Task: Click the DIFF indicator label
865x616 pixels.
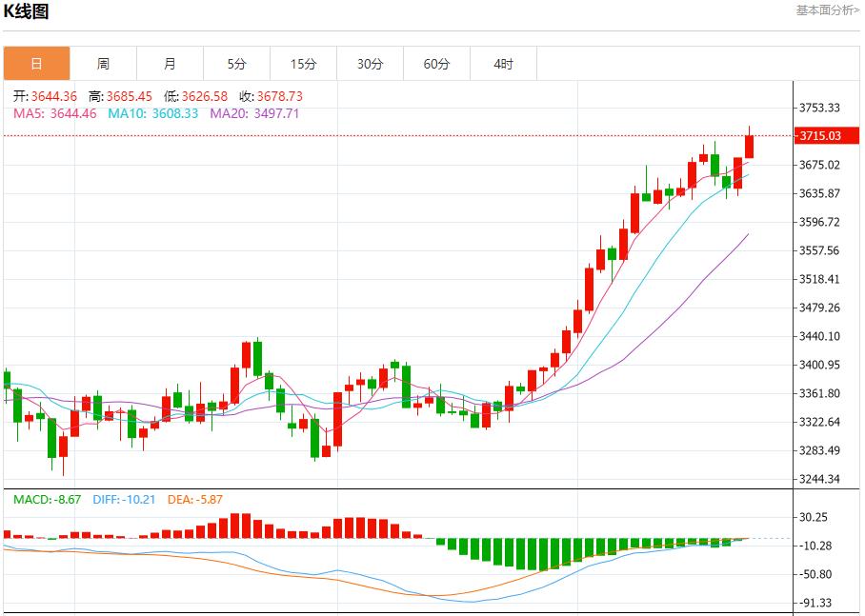Action: (x=110, y=497)
